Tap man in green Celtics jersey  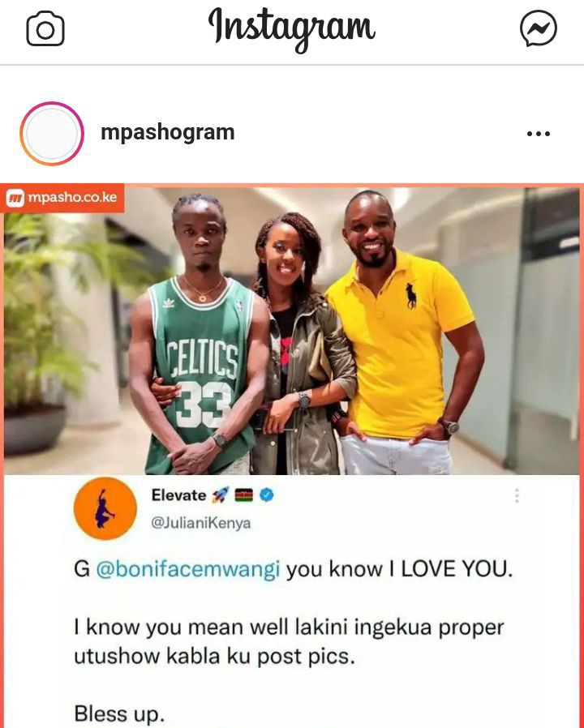195,334
